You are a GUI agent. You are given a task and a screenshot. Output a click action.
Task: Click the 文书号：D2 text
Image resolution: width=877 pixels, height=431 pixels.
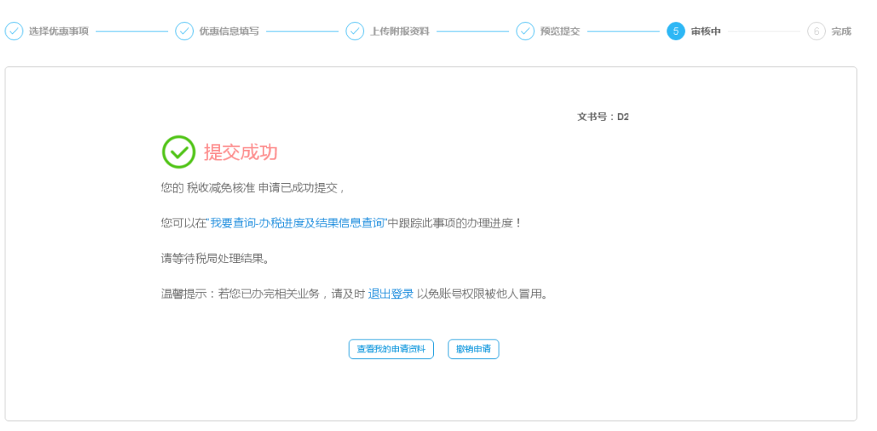click(603, 117)
